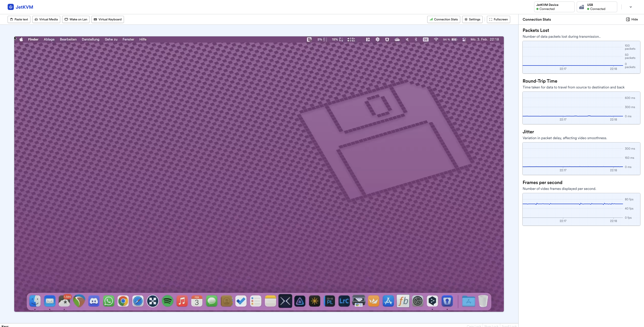Expand the header chevron dropdown
Screen dimensions: 644x327
pyautogui.click(x=631, y=7)
